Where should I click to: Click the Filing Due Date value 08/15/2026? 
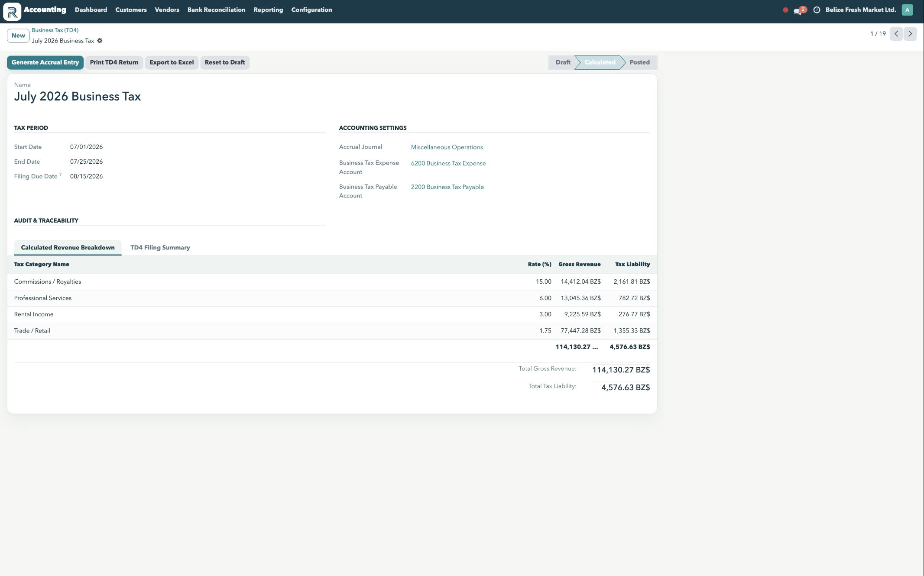(86, 176)
